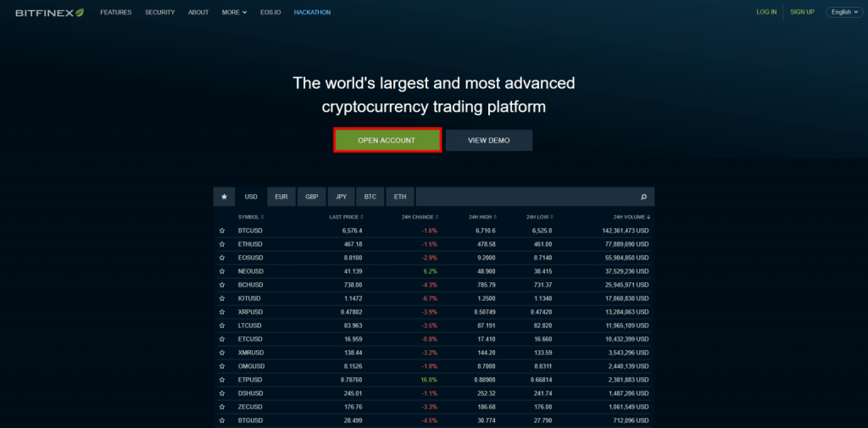Star the OMGUSD pair
This screenshot has width=868, height=428.
tap(222, 366)
